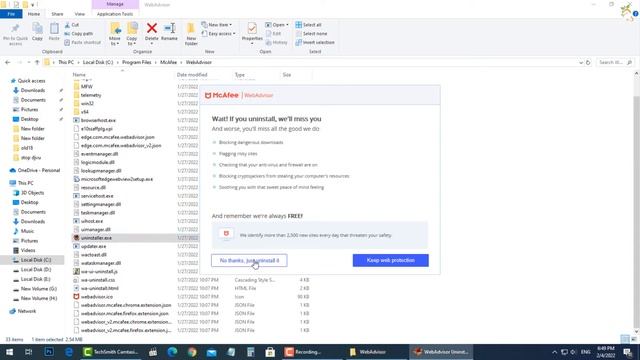Screen dimensions: 640x360
Task: Click 'Keep web protection' button
Action: 391,260
